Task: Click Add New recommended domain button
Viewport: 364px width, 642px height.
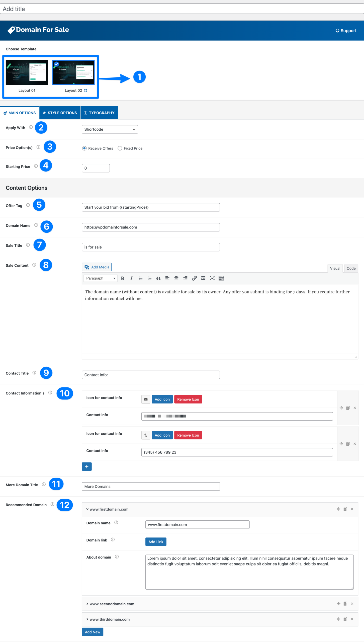Action: [x=93, y=632]
